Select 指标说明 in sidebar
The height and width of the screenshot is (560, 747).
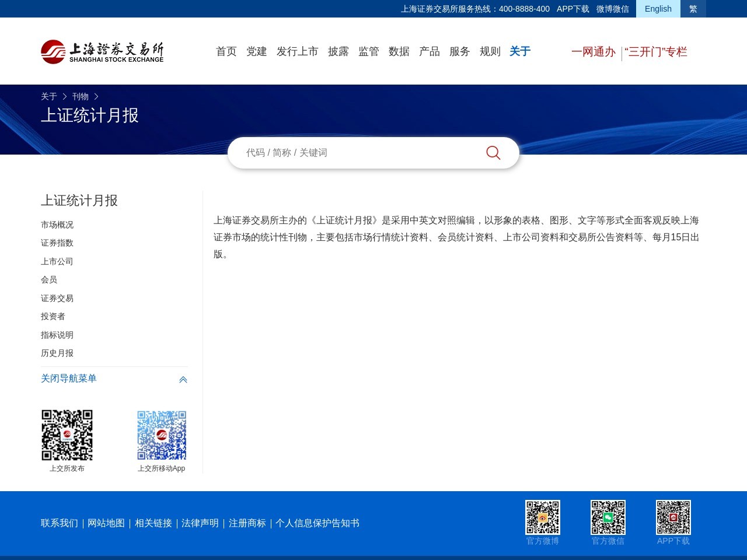[x=57, y=335]
